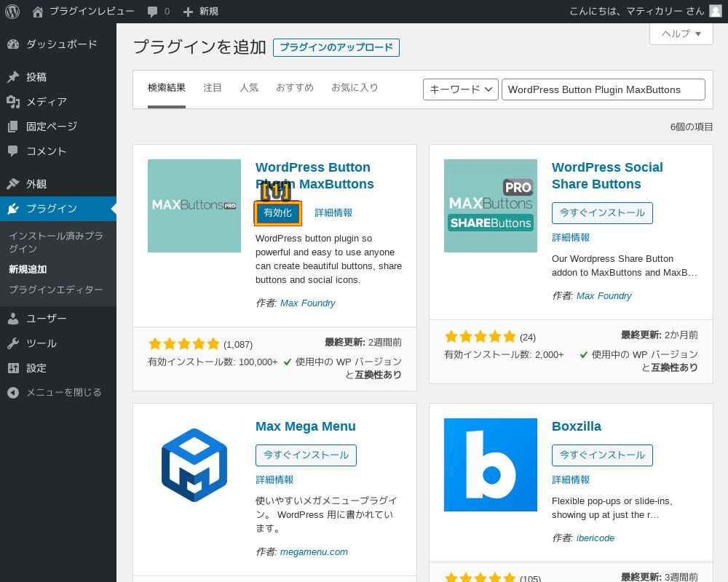Screen dimensions: 728x582
Task: Open the WordPress logo menu
Action: pos(12,11)
